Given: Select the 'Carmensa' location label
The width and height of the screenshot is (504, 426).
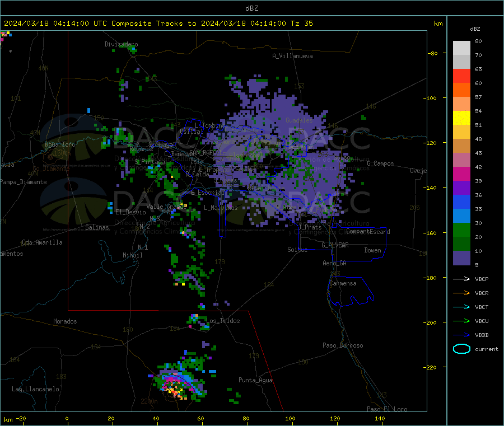Looking at the screenshot, I should pyautogui.click(x=343, y=283).
